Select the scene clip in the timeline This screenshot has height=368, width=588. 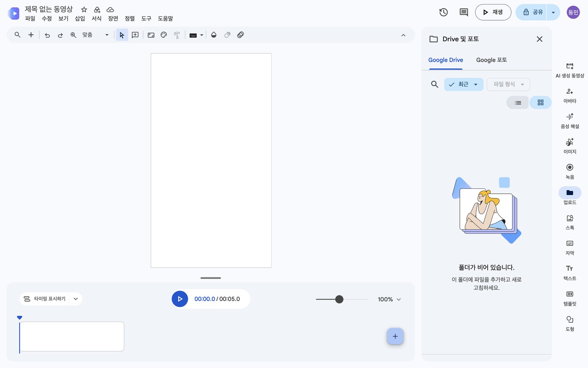pos(72,336)
